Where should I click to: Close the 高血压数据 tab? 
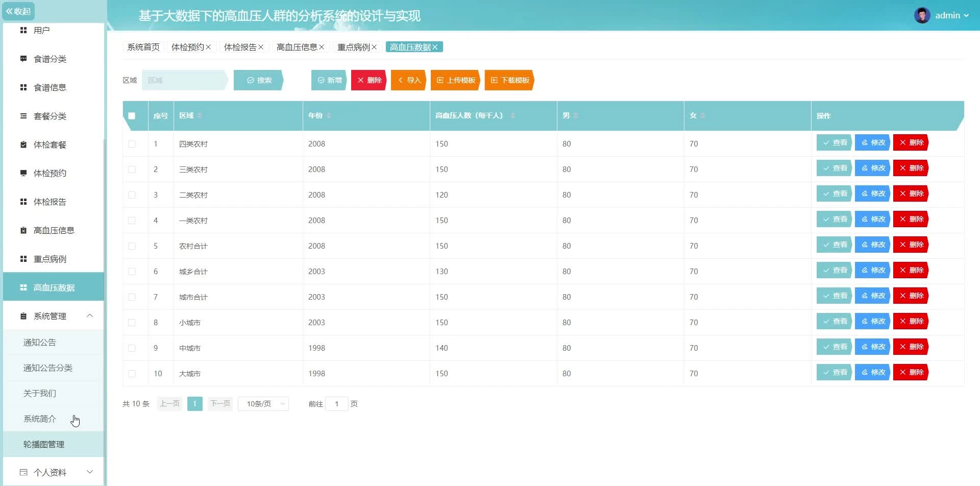pos(435,47)
